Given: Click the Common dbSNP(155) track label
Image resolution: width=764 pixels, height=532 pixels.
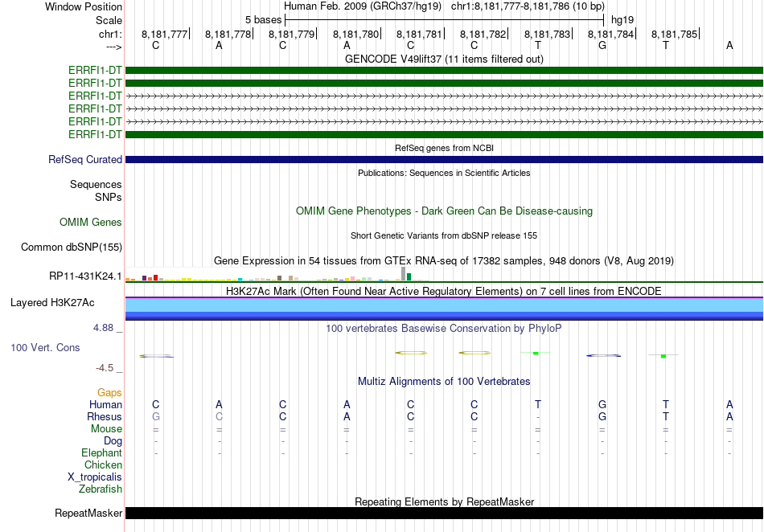Looking at the screenshot, I should pyautogui.click(x=72, y=248).
